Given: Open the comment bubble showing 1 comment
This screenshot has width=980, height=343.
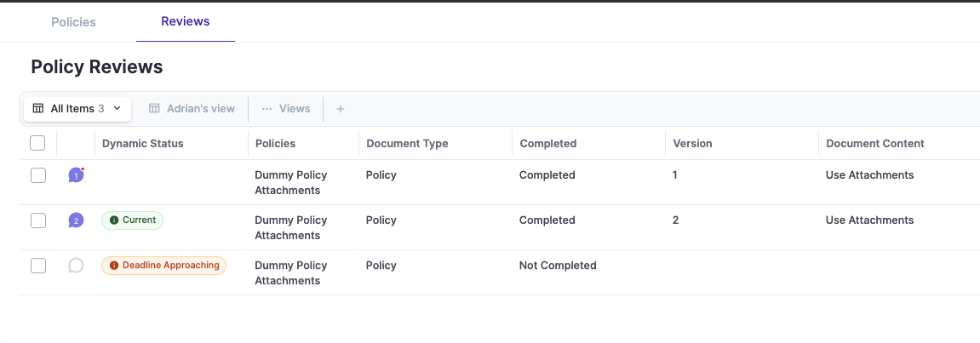Looking at the screenshot, I should [x=76, y=175].
